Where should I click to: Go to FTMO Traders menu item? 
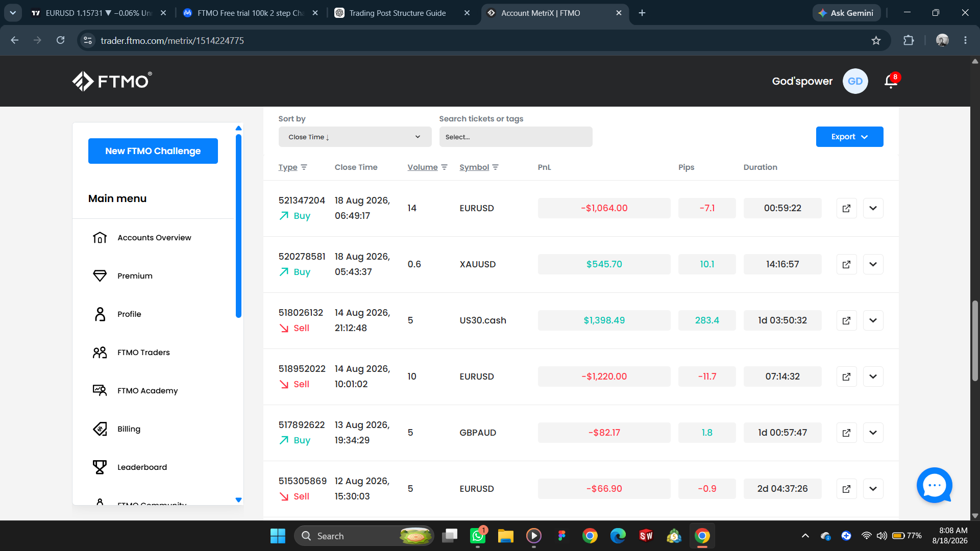(x=143, y=353)
